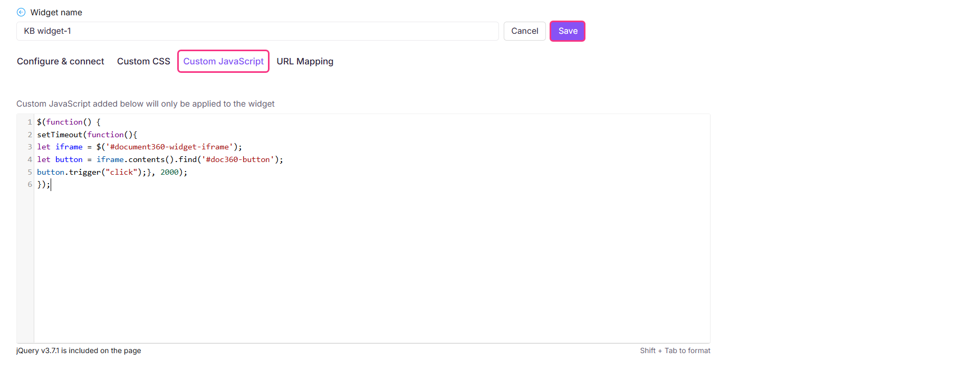980x370 pixels.
Task: Switch to the Custom CSS tab
Action: click(x=143, y=61)
